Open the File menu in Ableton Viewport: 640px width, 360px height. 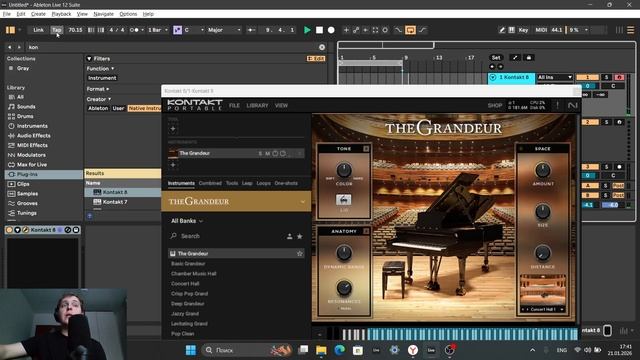(x=7, y=14)
